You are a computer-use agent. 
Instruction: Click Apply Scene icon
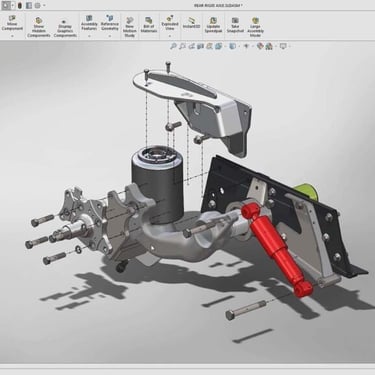pos(269,46)
